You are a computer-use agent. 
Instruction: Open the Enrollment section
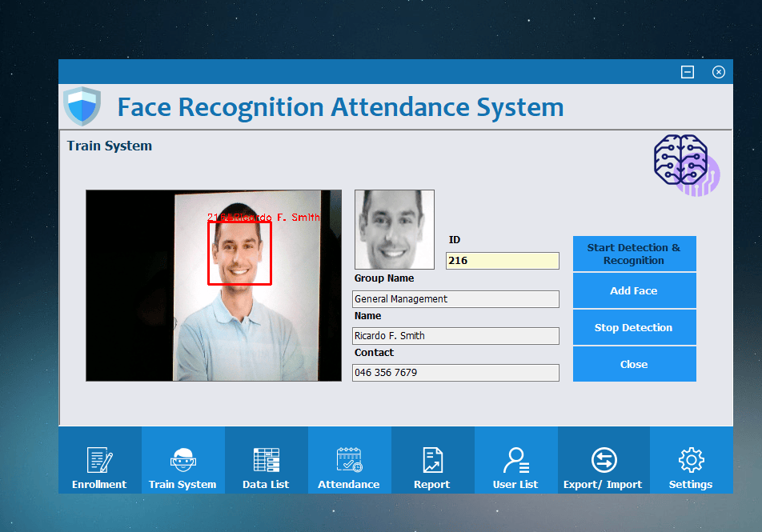coord(99,461)
